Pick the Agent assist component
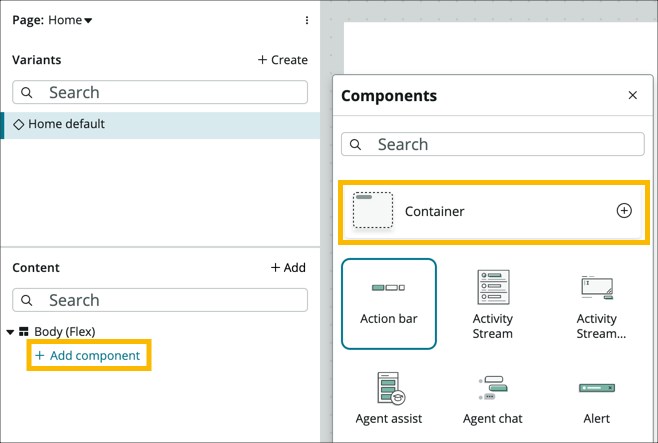The image size is (658, 443). (389, 388)
